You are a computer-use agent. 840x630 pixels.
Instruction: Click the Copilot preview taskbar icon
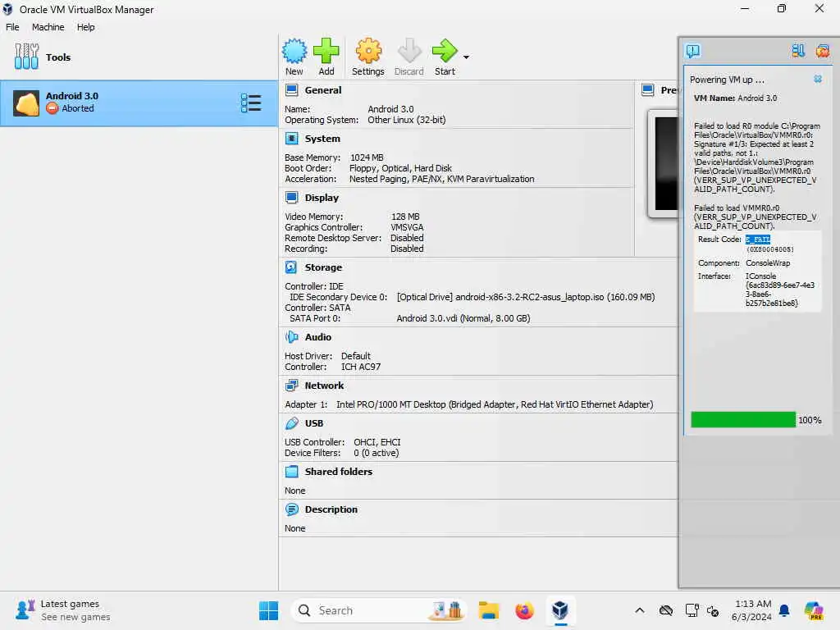[x=814, y=610]
